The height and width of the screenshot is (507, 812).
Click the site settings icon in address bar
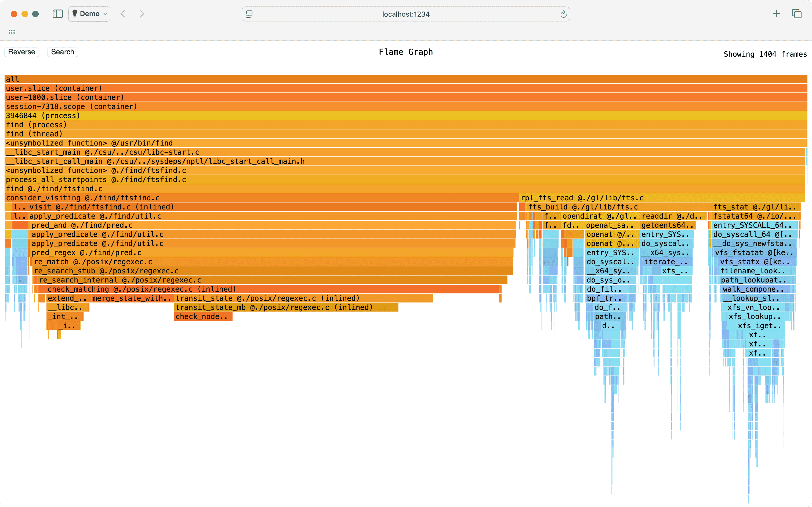click(249, 14)
